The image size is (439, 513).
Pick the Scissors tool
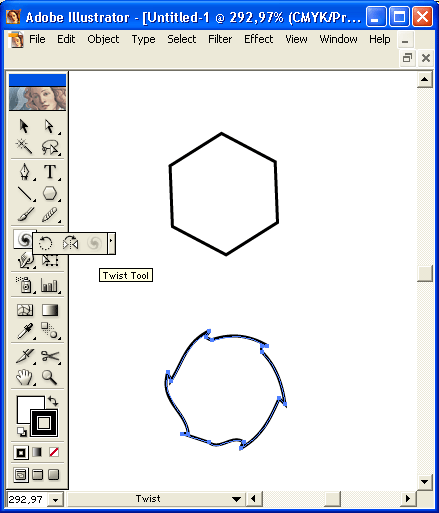tap(50, 356)
